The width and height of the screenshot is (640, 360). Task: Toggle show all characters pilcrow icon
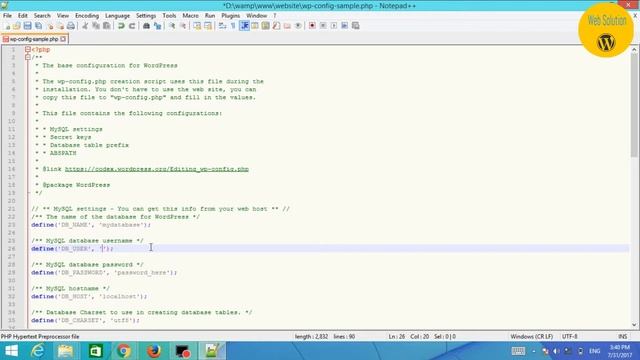233,26
